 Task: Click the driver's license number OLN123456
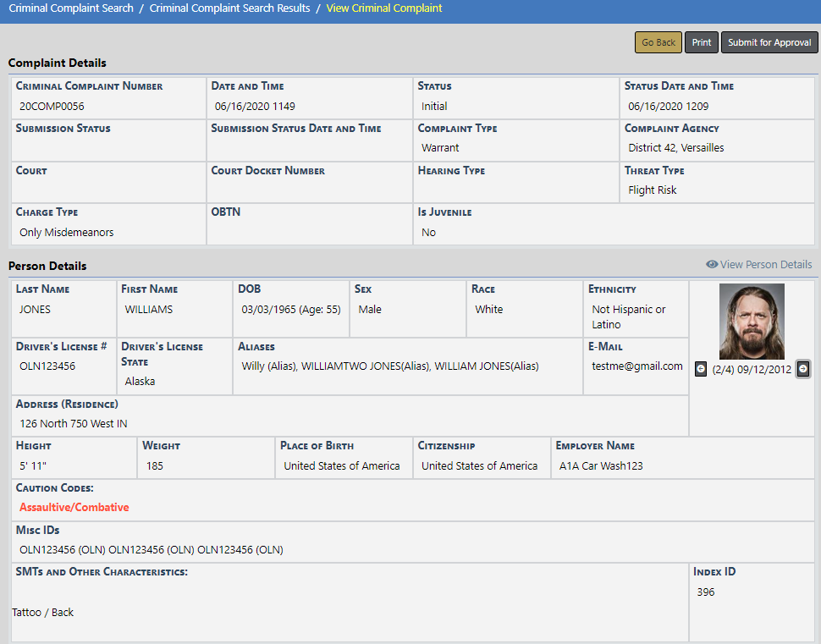click(47, 366)
